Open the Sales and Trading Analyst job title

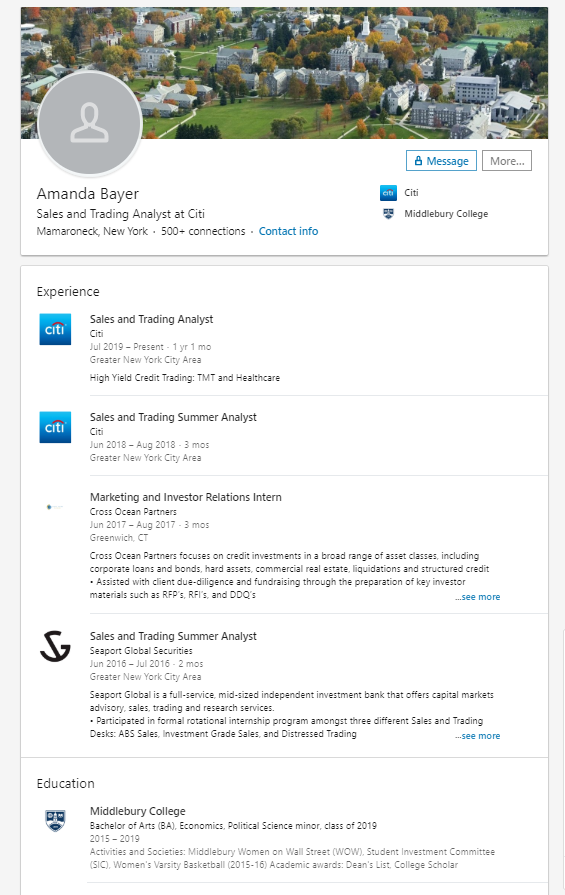151,319
